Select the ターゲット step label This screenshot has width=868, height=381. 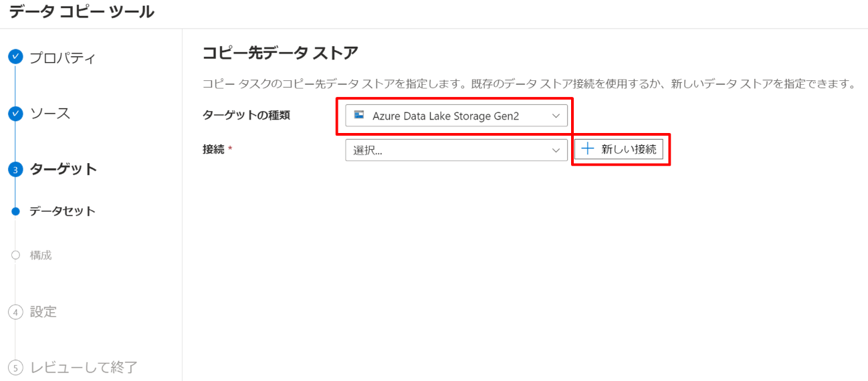pos(64,169)
